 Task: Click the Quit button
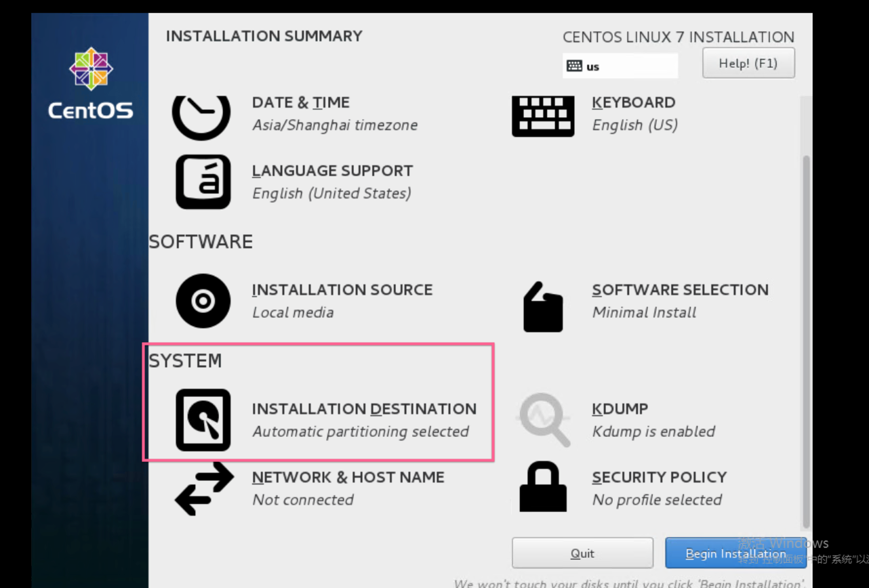[x=582, y=553]
